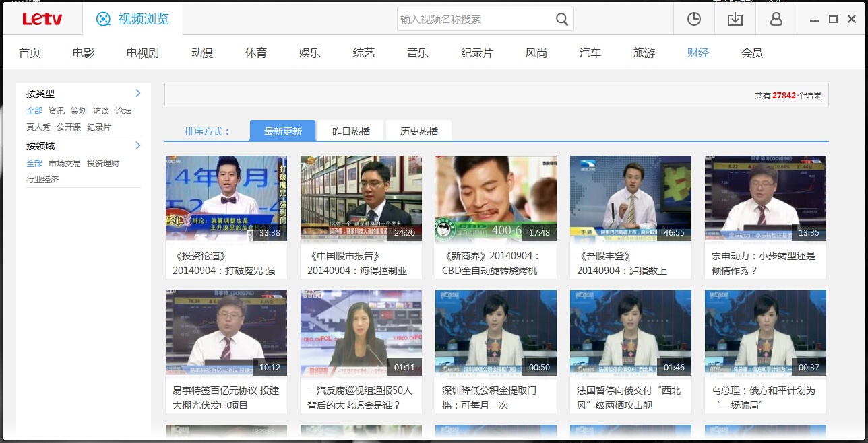
Task: Click the search magnifier icon
Action: click(561, 19)
